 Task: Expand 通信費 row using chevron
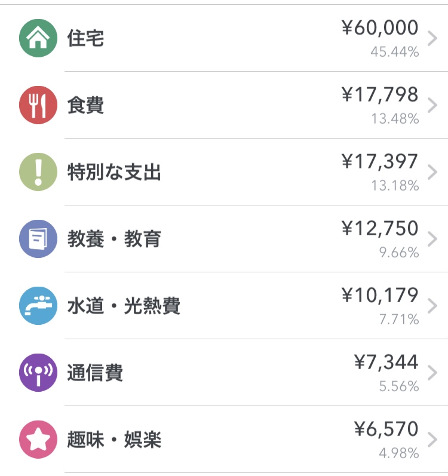(x=434, y=373)
